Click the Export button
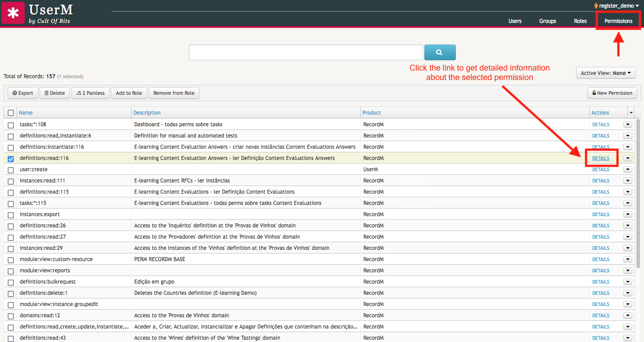The width and height of the screenshot is (644, 342). (23, 93)
